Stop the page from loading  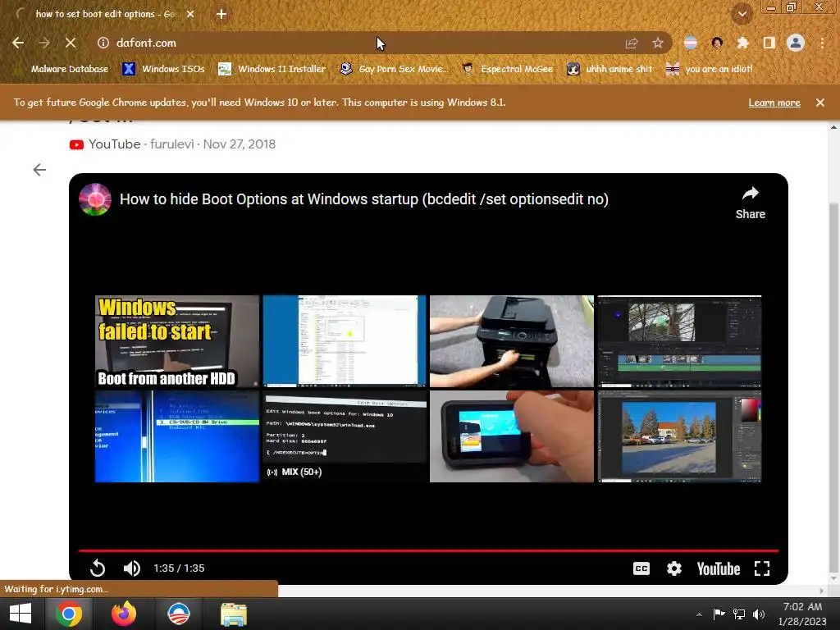(71, 43)
